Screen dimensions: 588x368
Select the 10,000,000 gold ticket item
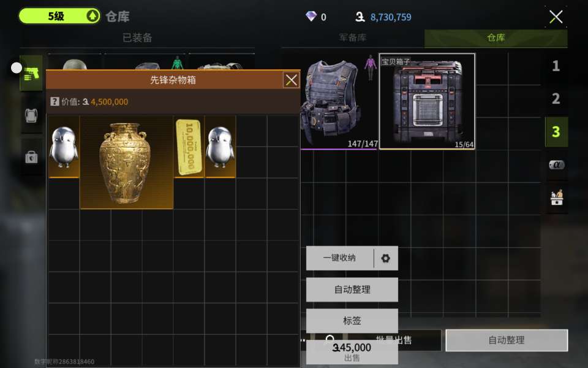point(189,147)
